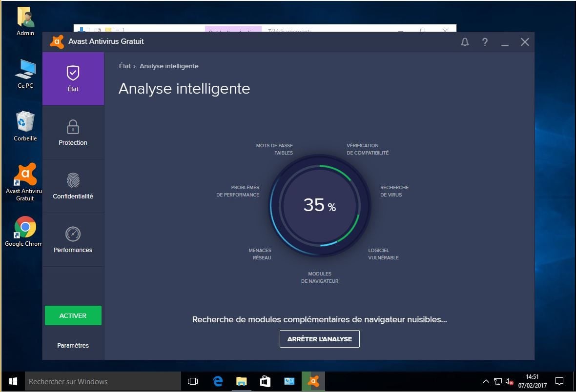The height and width of the screenshot is (392, 576).
Task: Select the Avast Antivirus Gratuit desktop shortcut
Action: click(x=24, y=182)
